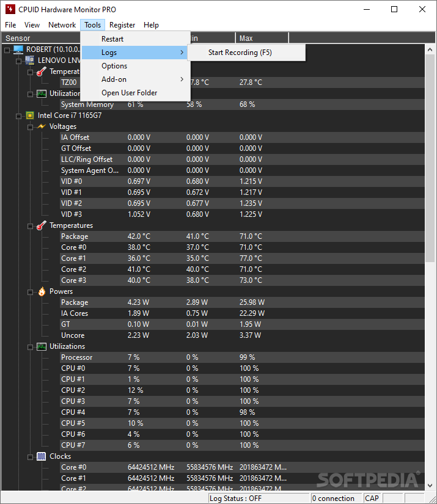Click the CPUID app icon in title bar
437x504 pixels.
point(10,9)
